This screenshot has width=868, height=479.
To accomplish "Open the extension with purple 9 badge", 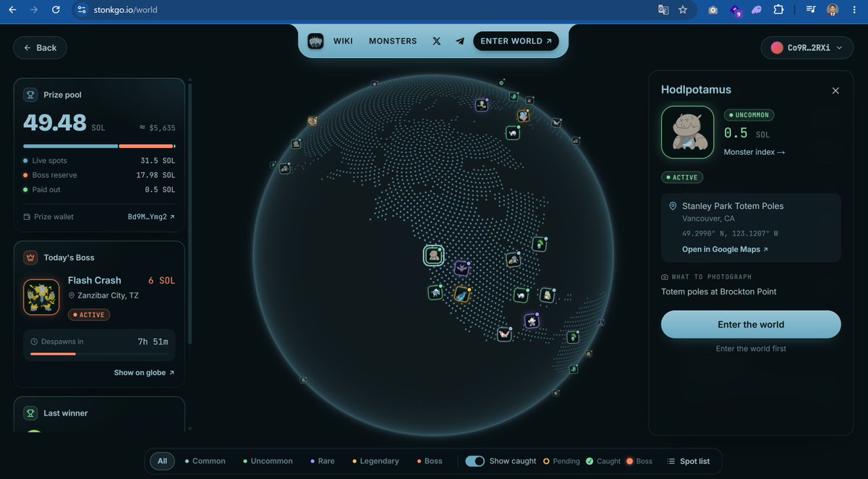I will point(736,11).
